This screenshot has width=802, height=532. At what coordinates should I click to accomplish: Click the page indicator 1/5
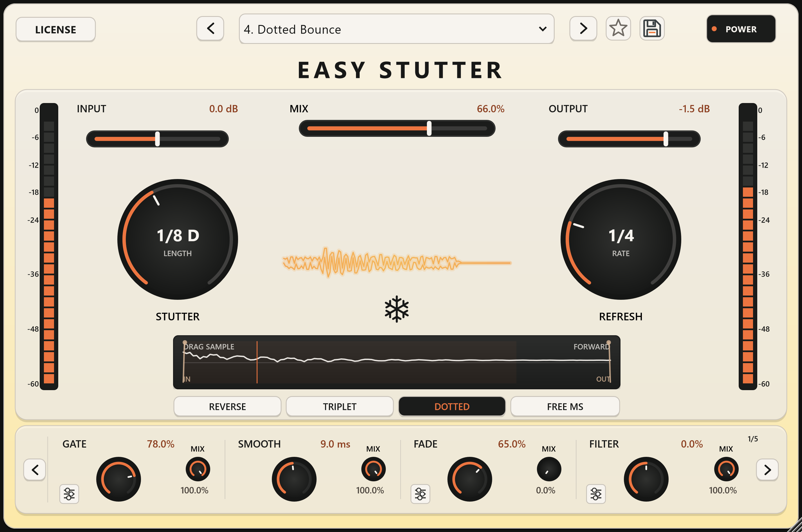click(752, 439)
